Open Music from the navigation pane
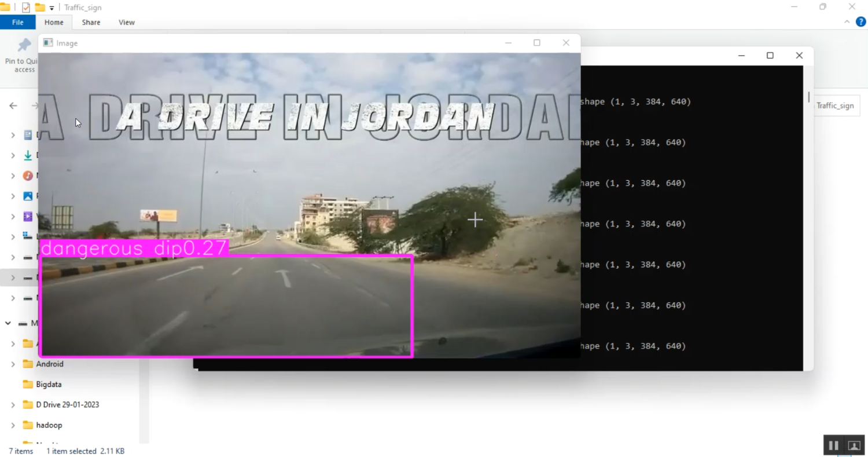 pyautogui.click(x=27, y=176)
